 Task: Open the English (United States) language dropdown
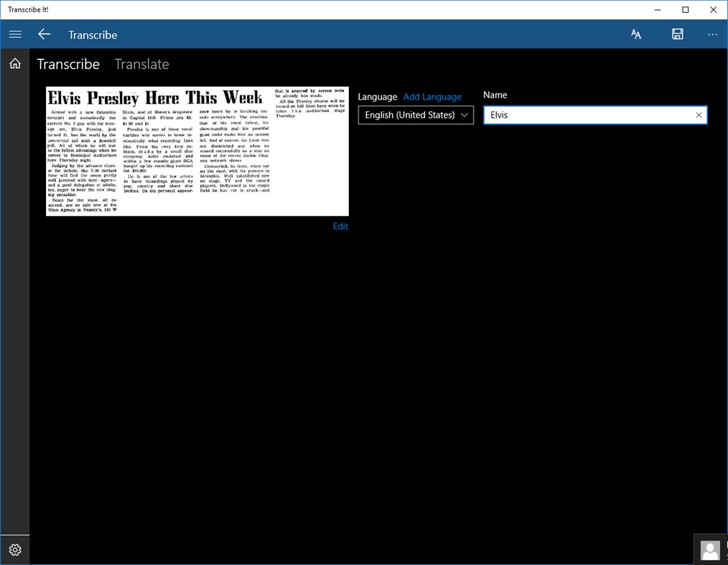point(409,115)
